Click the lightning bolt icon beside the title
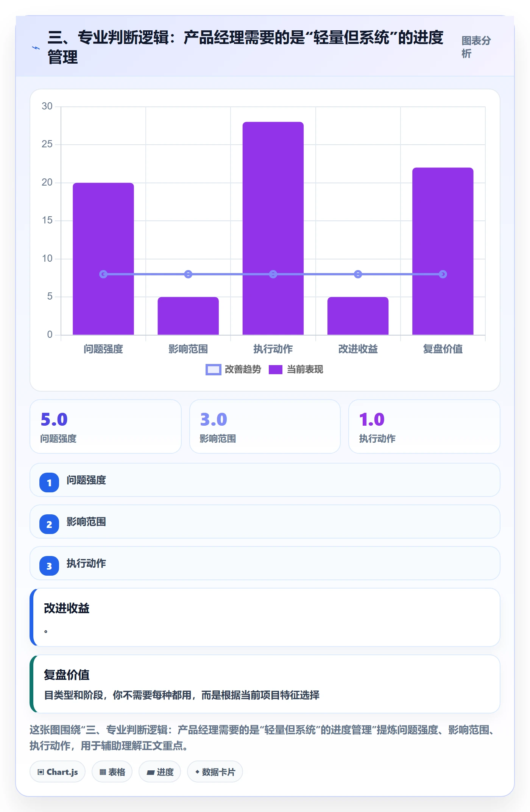Viewport: 530px width, 812px height. [x=36, y=48]
